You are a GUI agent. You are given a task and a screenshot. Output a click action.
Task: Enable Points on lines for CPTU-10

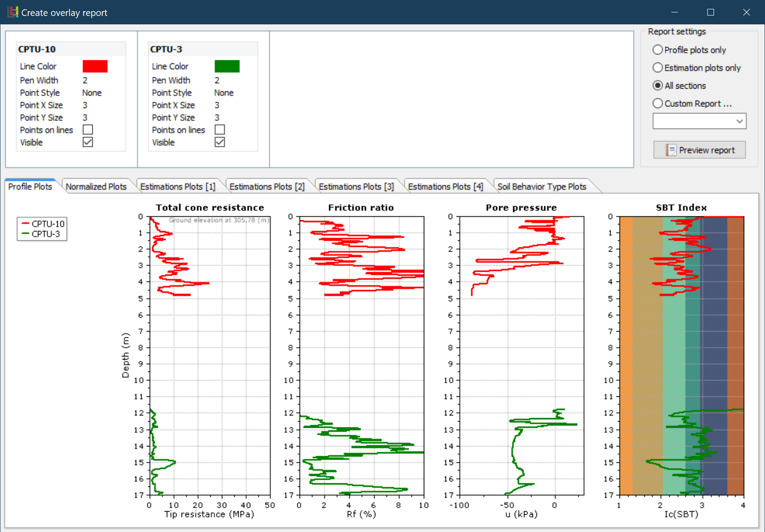[88, 129]
